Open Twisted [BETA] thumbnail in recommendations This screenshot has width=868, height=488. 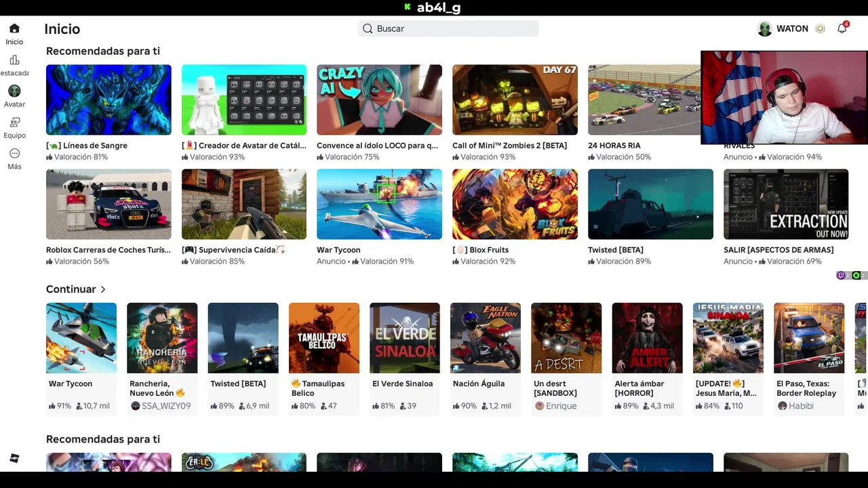tap(650, 204)
